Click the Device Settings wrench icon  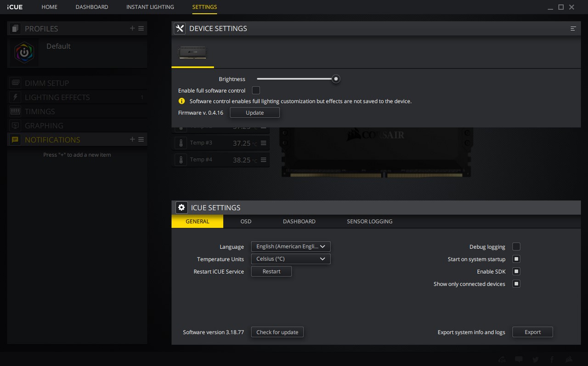[x=180, y=29]
